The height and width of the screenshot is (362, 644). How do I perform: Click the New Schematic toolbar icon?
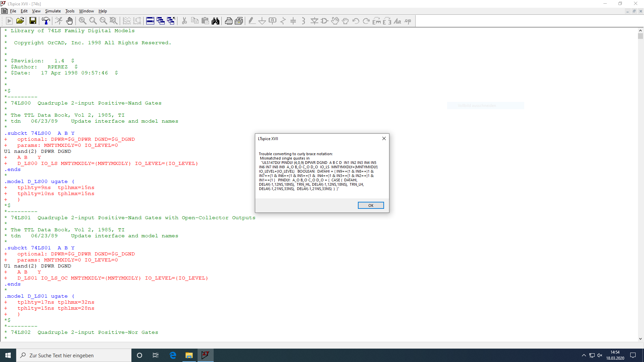point(9,21)
